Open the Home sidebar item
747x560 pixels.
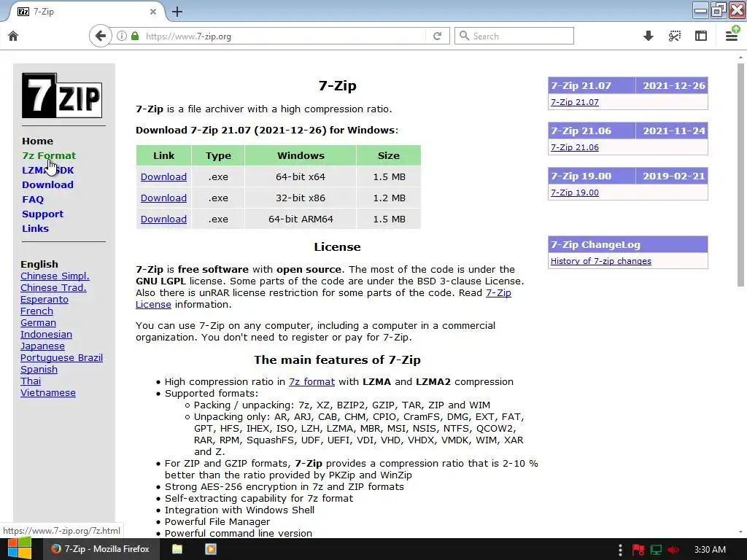click(x=38, y=141)
